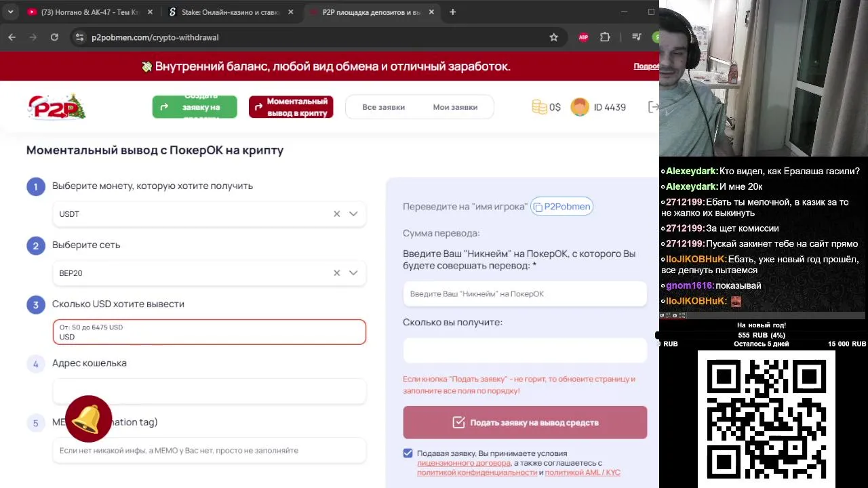Open the user avatar next to ID 4439

(x=580, y=107)
